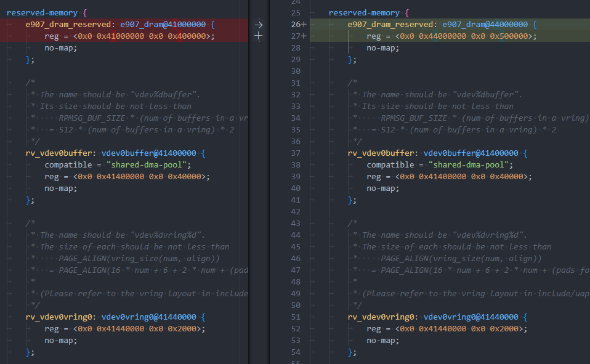Image resolution: width=590 pixels, height=364 pixels.
Task: Click line number 44 in the gutter
Action: coord(295,235)
